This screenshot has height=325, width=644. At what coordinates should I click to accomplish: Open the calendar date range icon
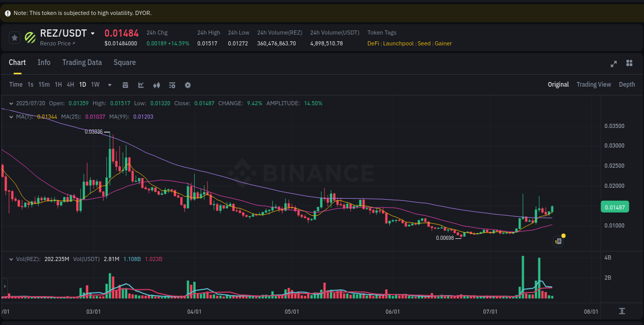pos(125,84)
